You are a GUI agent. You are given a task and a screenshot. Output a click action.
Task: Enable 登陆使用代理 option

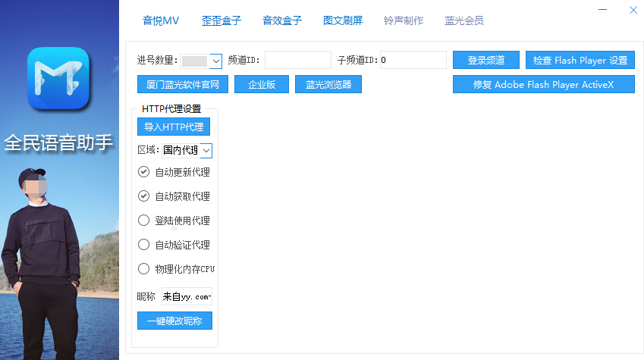click(143, 221)
